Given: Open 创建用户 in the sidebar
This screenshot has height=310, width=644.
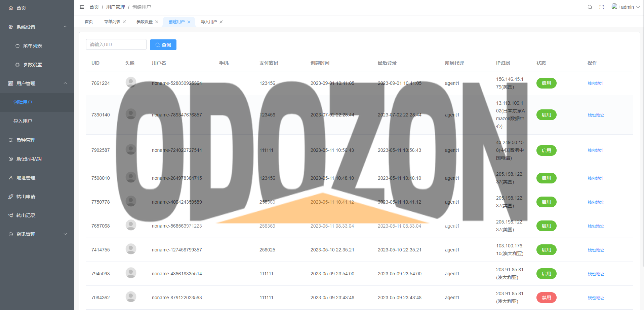Looking at the screenshot, I should click(37, 102).
